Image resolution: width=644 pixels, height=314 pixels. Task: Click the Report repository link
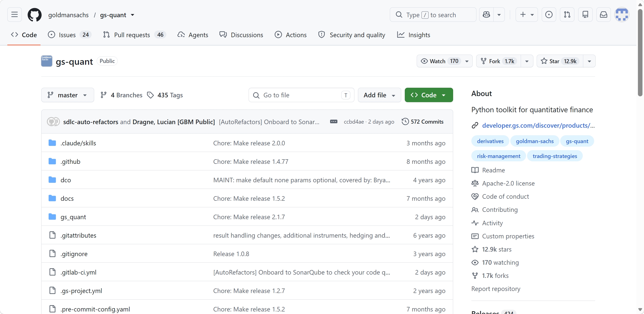pyautogui.click(x=496, y=289)
